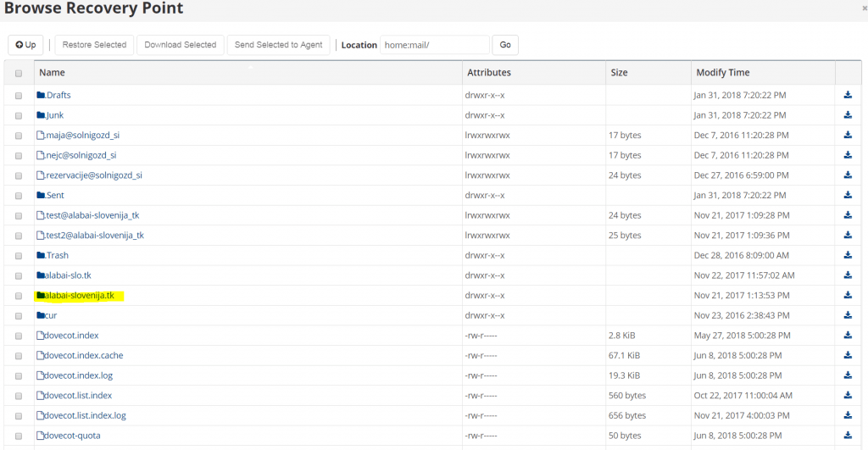
Task: Download .rezervacije@solnigozd_si via row icon
Action: [848, 175]
